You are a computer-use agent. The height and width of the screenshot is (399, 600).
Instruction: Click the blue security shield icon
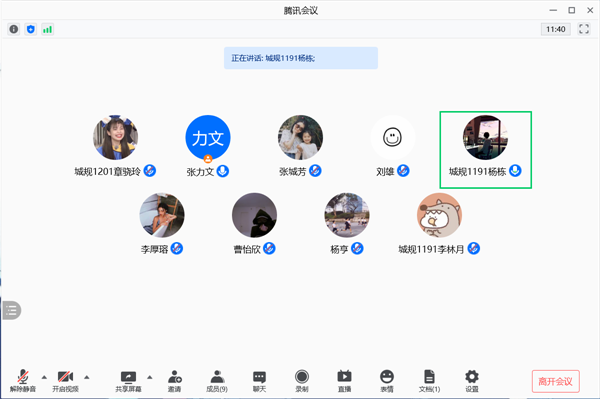(x=31, y=29)
